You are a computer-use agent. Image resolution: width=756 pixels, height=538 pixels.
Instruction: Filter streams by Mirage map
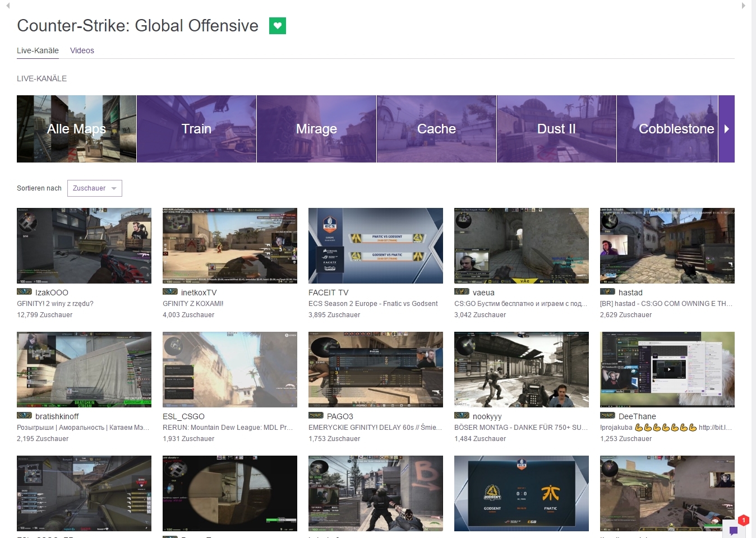[x=316, y=129]
